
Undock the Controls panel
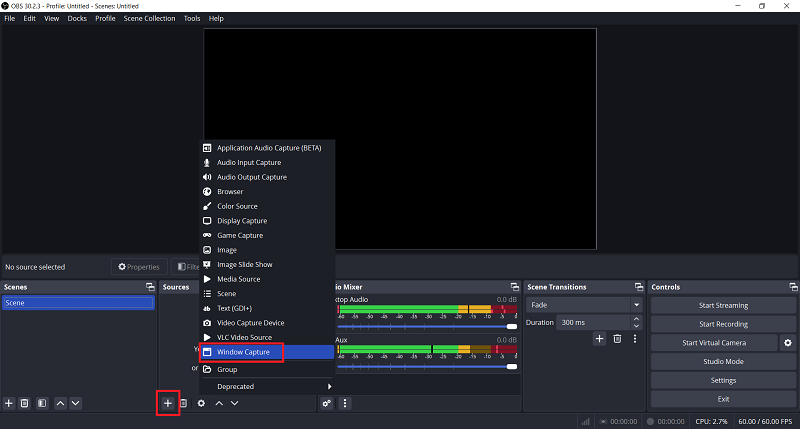[x=793, y=287]
